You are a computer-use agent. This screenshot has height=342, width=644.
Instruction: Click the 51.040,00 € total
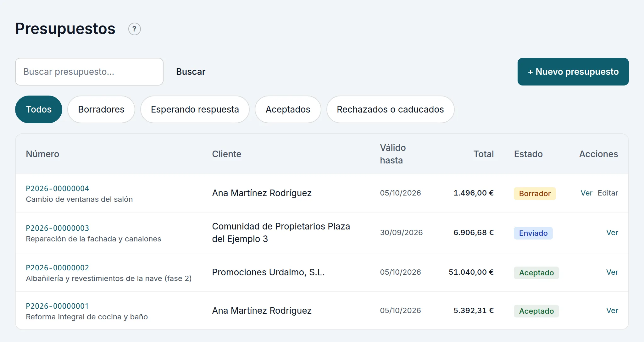click(x=471, y=272)
